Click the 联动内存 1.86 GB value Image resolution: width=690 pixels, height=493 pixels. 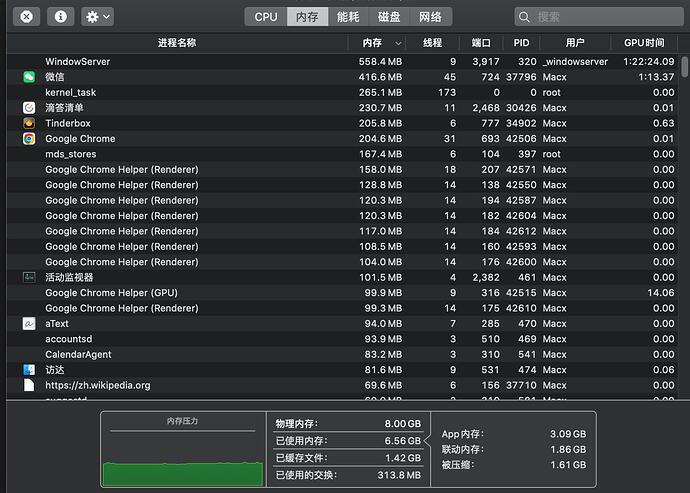(568, 449)
